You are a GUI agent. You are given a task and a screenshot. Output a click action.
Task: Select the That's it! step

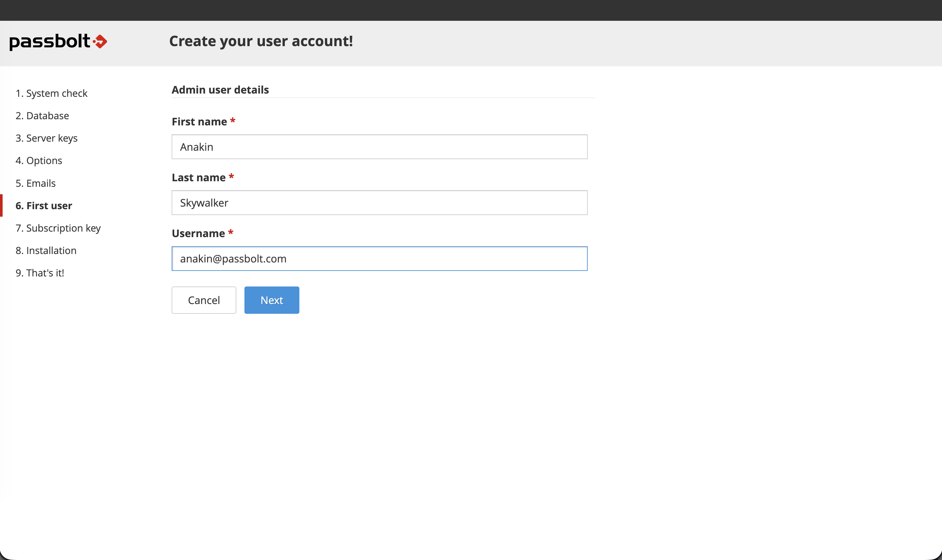(x=40, y=273)
